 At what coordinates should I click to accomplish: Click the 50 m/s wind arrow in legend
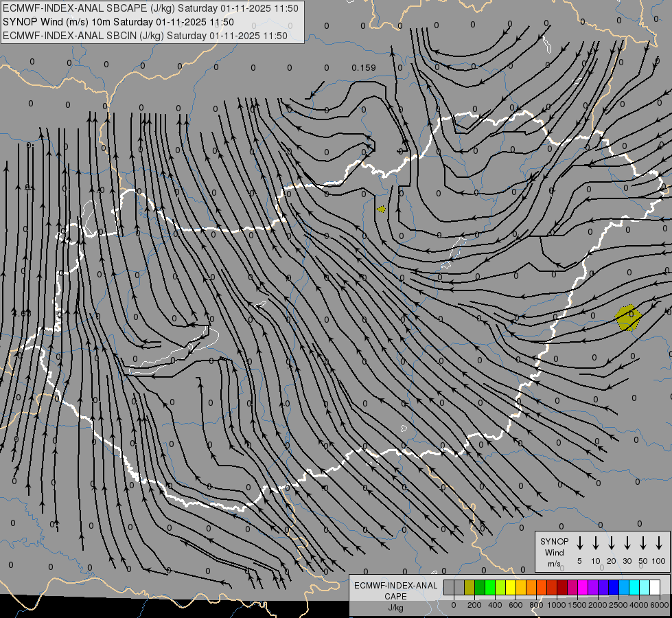point(643,542)
